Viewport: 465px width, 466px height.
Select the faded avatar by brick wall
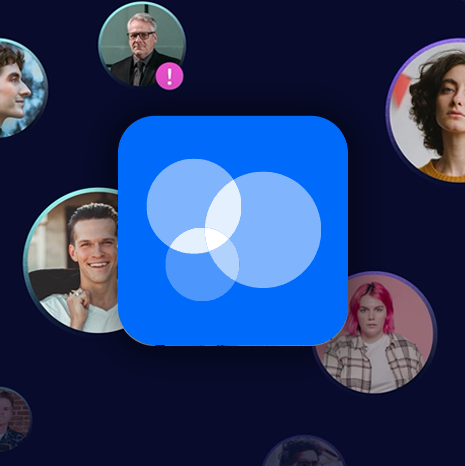(13, 419)
